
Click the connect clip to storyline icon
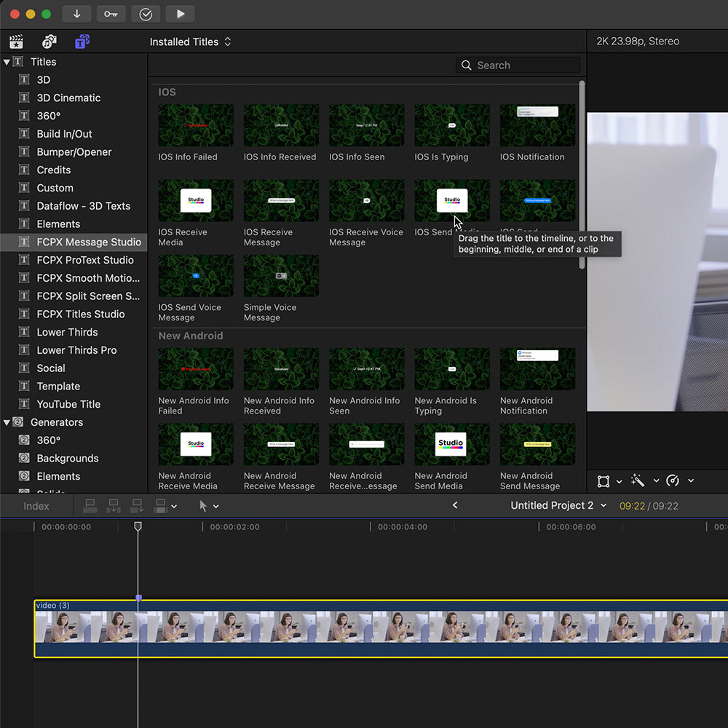pyautogui.click(x=90, y=505)
